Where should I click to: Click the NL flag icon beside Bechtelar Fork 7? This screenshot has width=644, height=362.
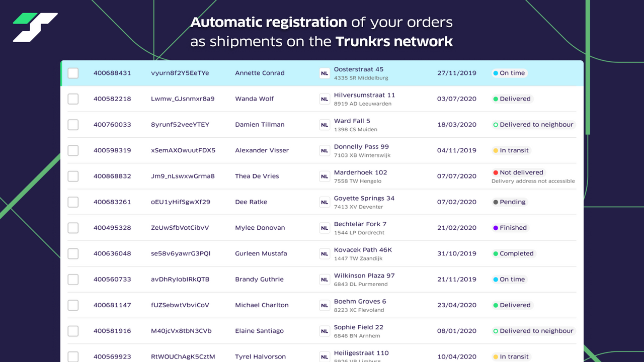[x=325, y=228]
